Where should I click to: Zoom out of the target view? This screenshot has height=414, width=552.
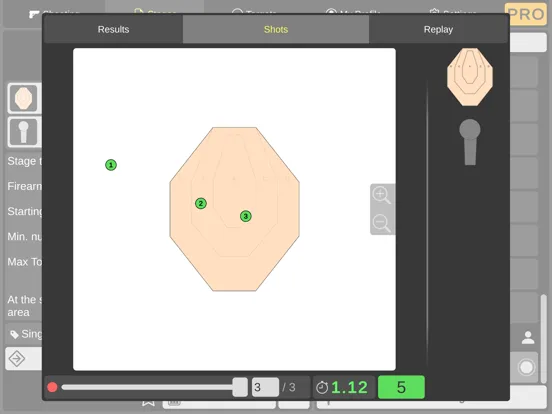click(382, 223)
